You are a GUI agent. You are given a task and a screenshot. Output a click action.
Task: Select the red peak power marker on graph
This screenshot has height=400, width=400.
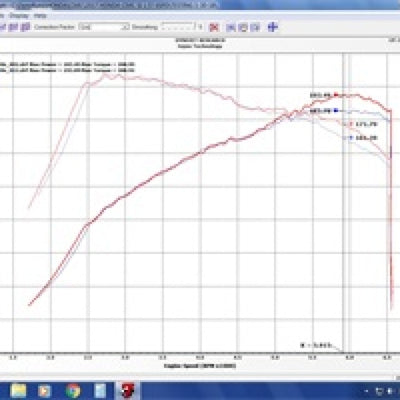[x=336, y=95]
